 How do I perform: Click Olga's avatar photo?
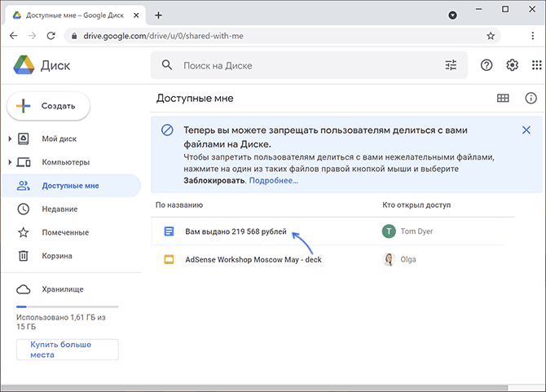pyautogui.click(x=389, y=259)
